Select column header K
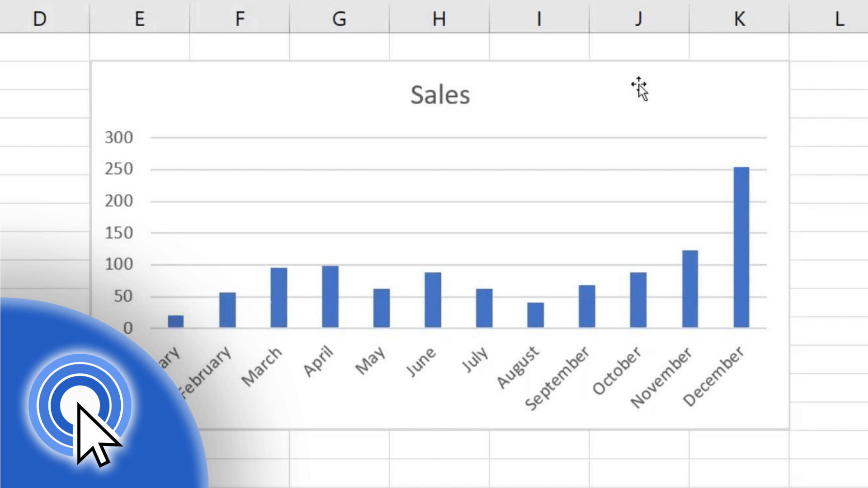Image resolution: width=868 pixels, height=488 pixels. pos(739,19)
